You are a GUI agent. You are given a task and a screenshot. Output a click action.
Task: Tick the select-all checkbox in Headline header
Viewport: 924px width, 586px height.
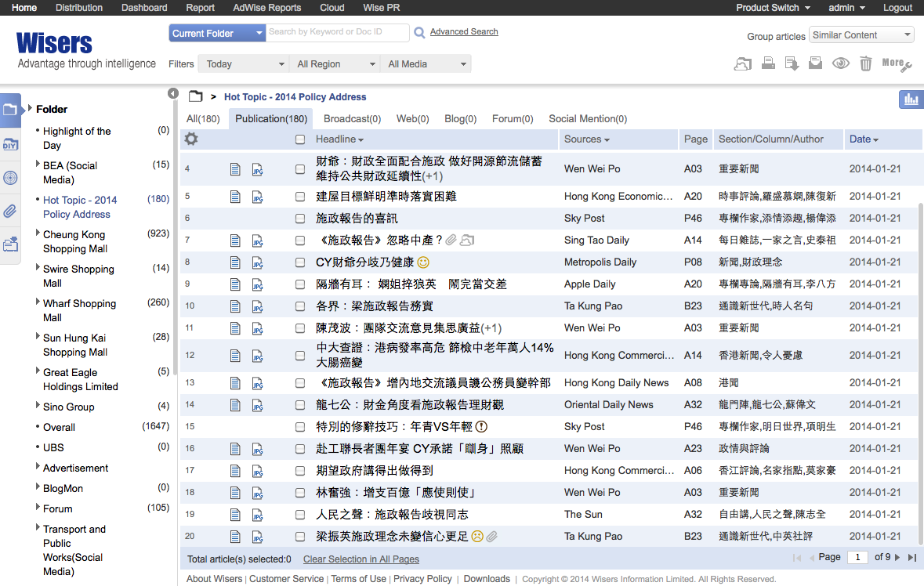(300, 139)
